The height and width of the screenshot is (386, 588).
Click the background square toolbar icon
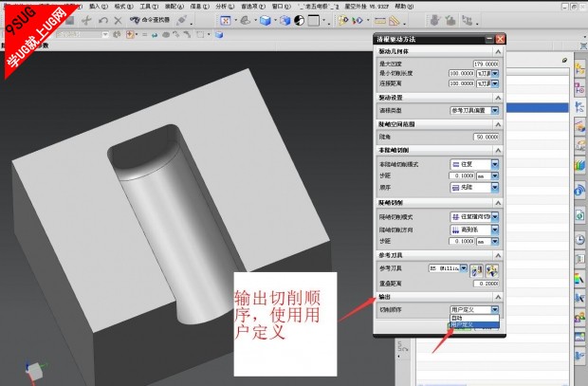314,20
